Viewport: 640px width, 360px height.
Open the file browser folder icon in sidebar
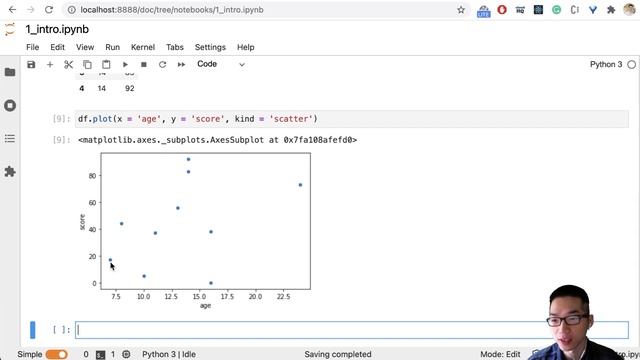pos(10,72)
